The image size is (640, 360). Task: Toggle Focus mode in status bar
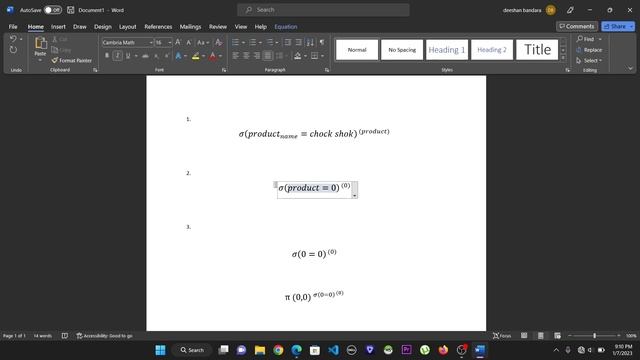point(502,336)
